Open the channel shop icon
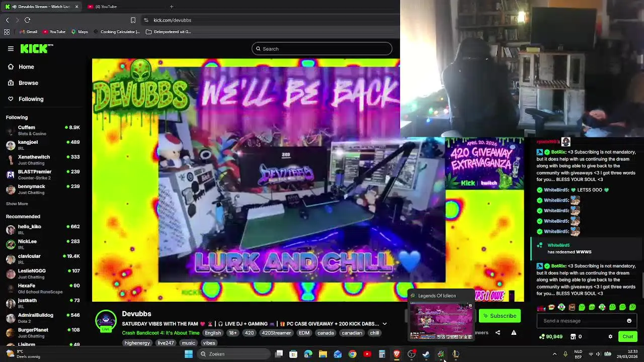This screenshot has width=644, height=362. click(x=573, y=336)
